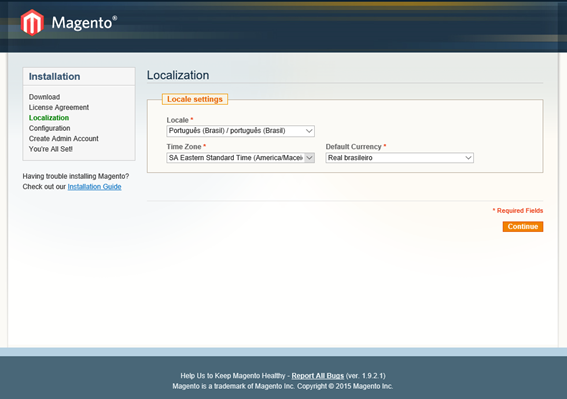Click the Magento trademark copyright line
Image resolution: width=567 pixels, height=399 pixels.
[283, 386]
